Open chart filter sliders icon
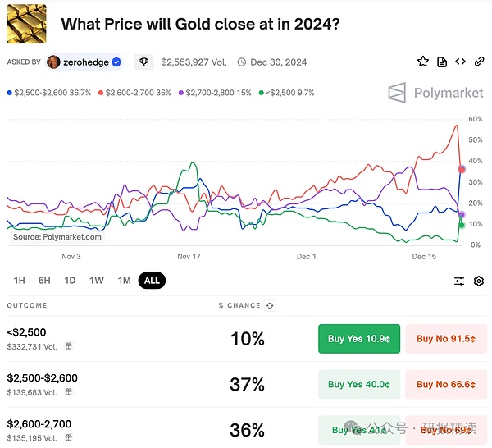 pyautogui.click(x=459, y=281)
